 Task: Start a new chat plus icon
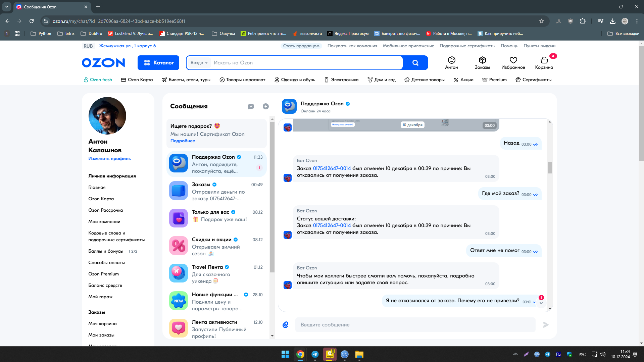point(266,106)
